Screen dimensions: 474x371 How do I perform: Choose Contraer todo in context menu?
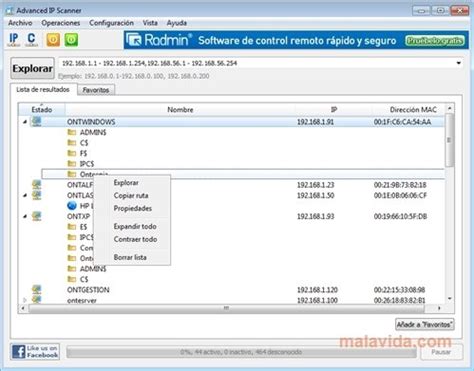(132, 239)
